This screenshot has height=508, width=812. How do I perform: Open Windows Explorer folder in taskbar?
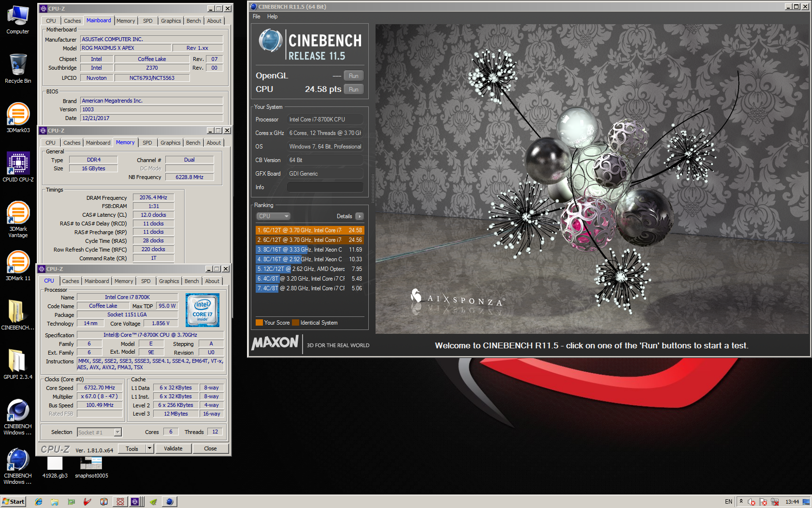(x=55, y=502)
